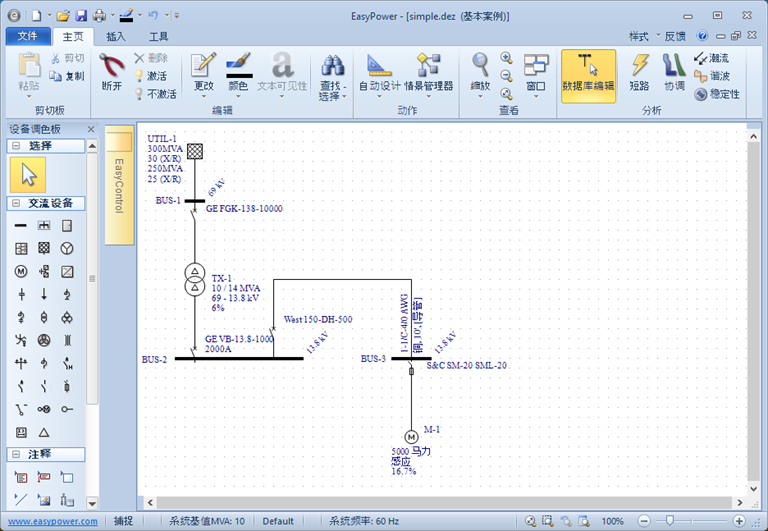This screenshot has height=531, width=768.
Task: Click the 断开 disconnect pliers icon
Action: pos(112,72)
